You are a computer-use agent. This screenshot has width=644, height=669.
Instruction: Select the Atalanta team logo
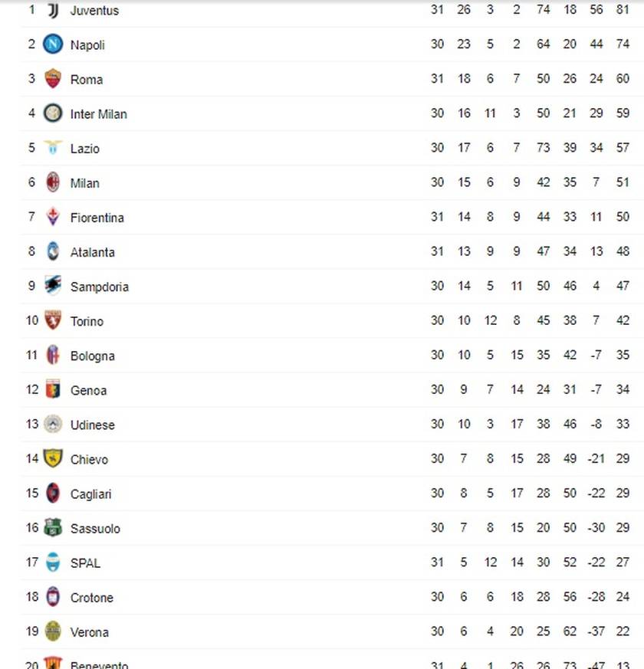coord(53,251)
